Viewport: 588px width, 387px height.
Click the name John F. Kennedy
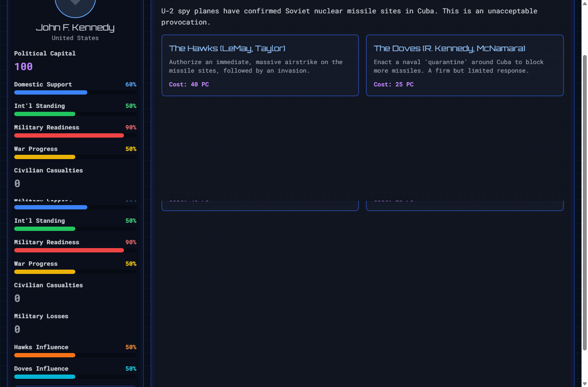coord(75,28)
